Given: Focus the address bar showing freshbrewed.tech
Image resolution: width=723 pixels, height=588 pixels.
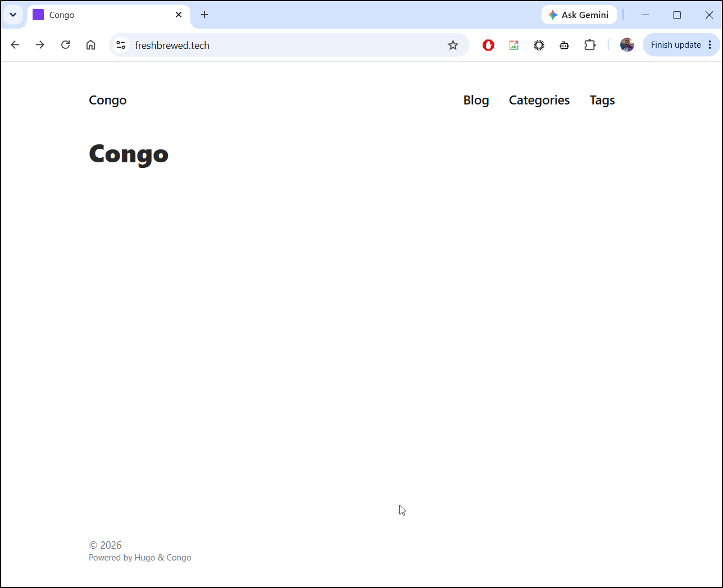Looking at the screenshot, I should point(289,45).
